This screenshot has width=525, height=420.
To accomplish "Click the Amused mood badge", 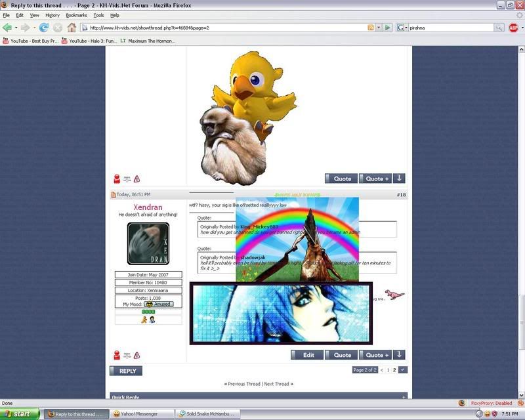I will [159, 304].
